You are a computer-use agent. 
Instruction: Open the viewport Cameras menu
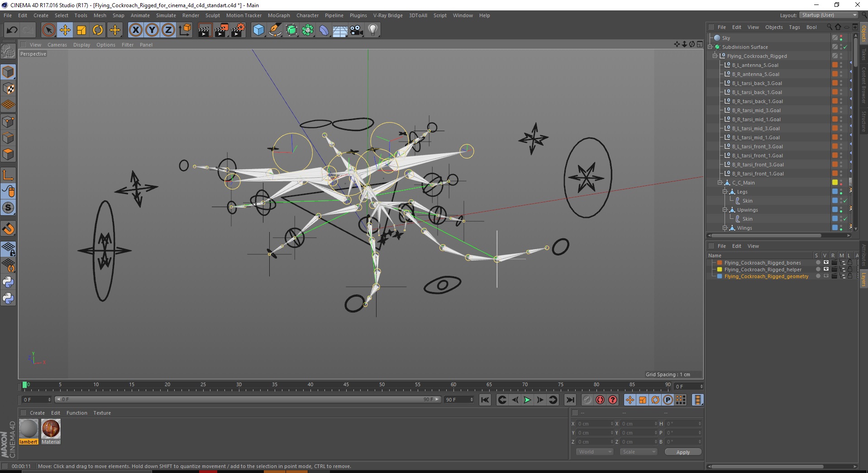coord(57,45)
